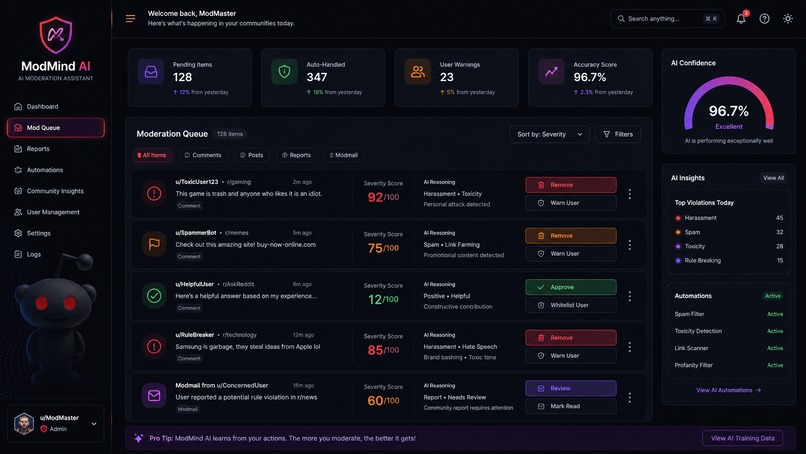Viewport: 806px width, 454px height.
Task: Click the checkmark icon beside u/HelpfulUser
Action: (x=154, y=295)
